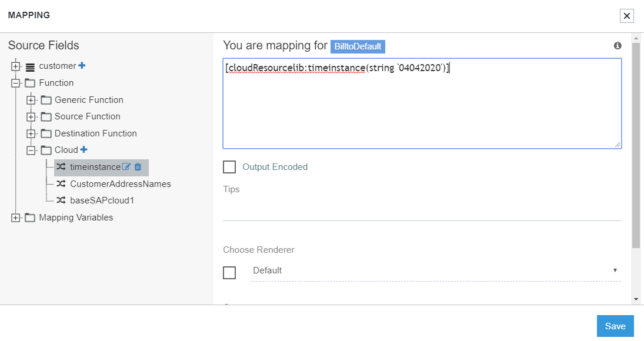This screenshot has width=644, height=341.
Task: Expand the Mapping Variables node
Action: (x=15, y=218)
